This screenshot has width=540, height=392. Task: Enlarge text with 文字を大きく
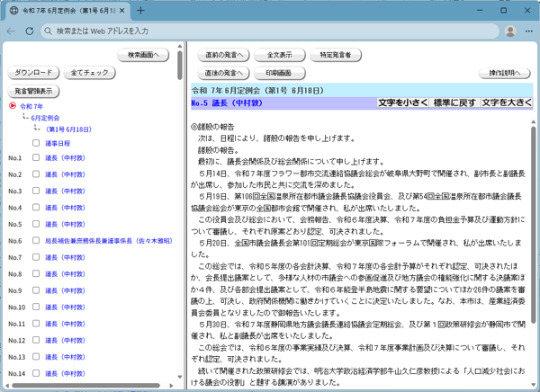tap(507, 102)
